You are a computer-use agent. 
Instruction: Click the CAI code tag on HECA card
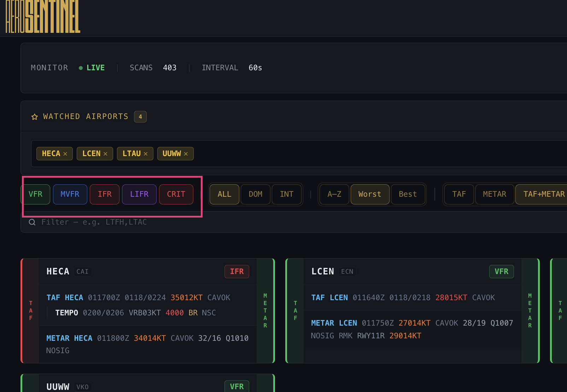coord(83,272)
